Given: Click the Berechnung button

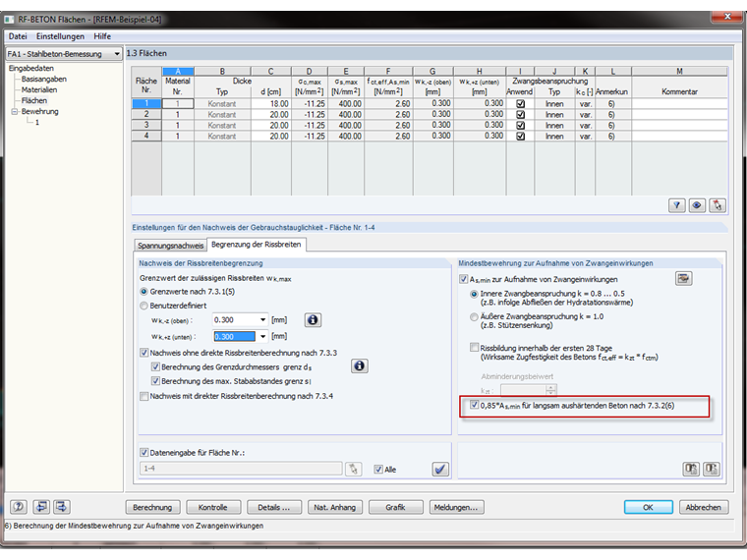Looking at the screenshot, I should point(152,507).
